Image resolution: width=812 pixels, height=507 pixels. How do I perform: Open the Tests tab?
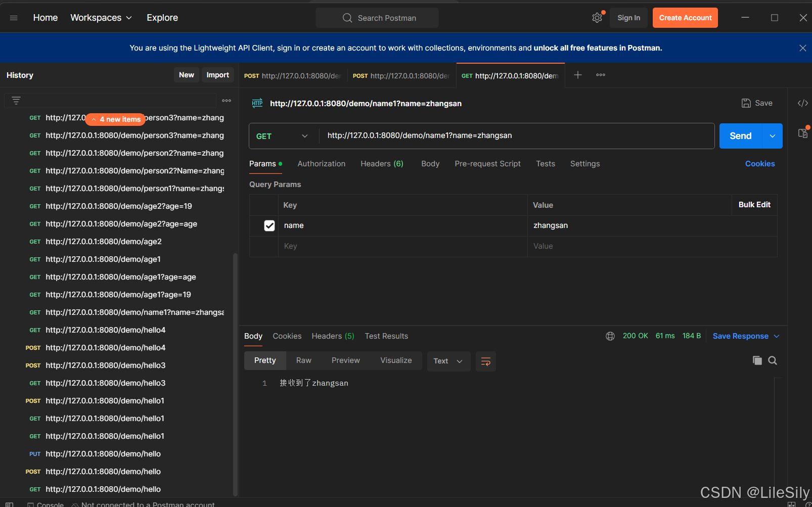point(546,164)
